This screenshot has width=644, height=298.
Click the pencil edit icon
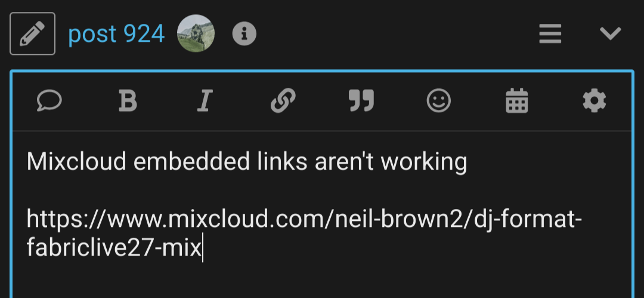click(32, 34)
